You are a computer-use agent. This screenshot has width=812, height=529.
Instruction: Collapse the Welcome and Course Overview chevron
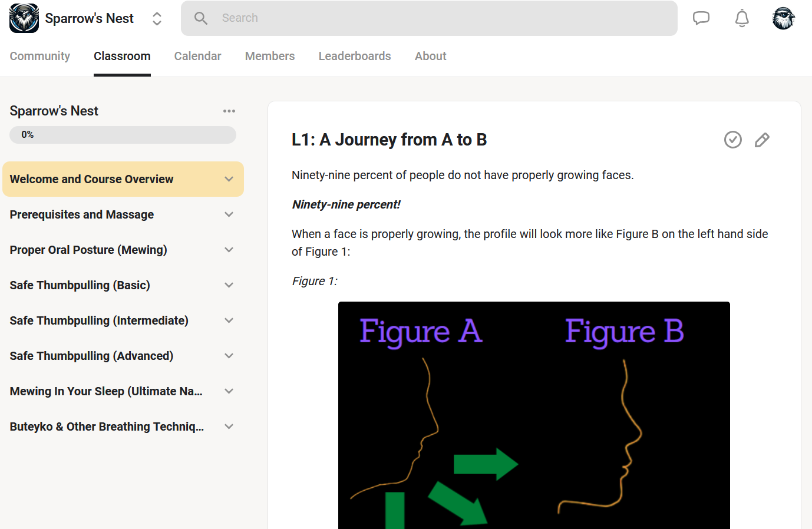(x=229, y=179)
